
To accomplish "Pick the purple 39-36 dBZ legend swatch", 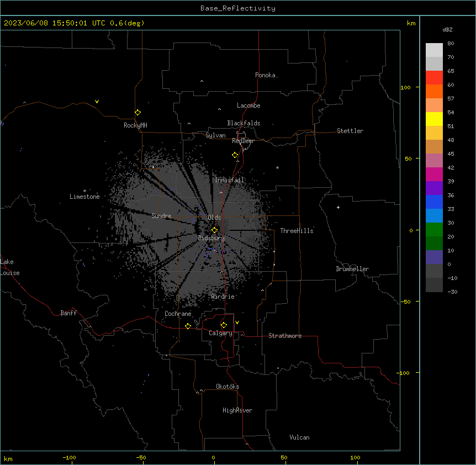I will 434,188.
